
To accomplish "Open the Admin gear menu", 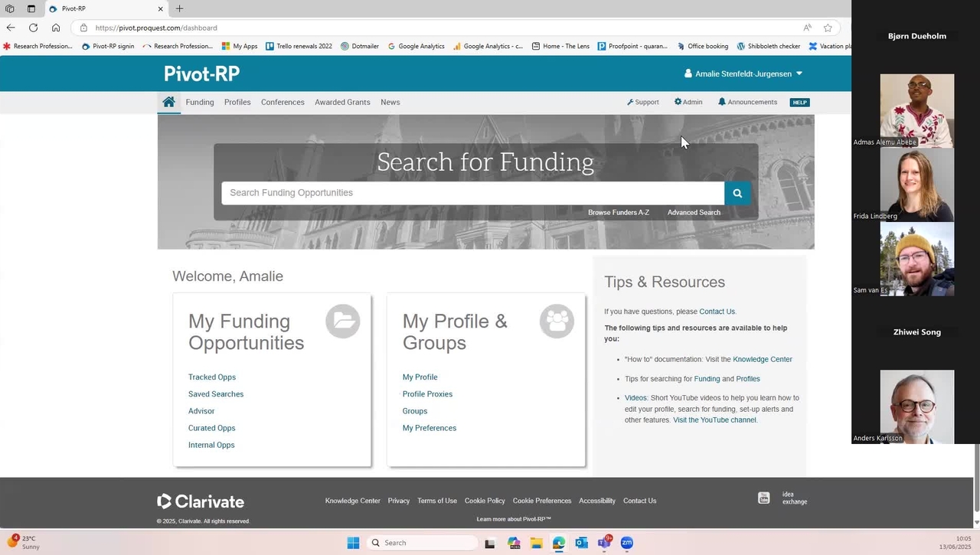I will click(688, 102).
